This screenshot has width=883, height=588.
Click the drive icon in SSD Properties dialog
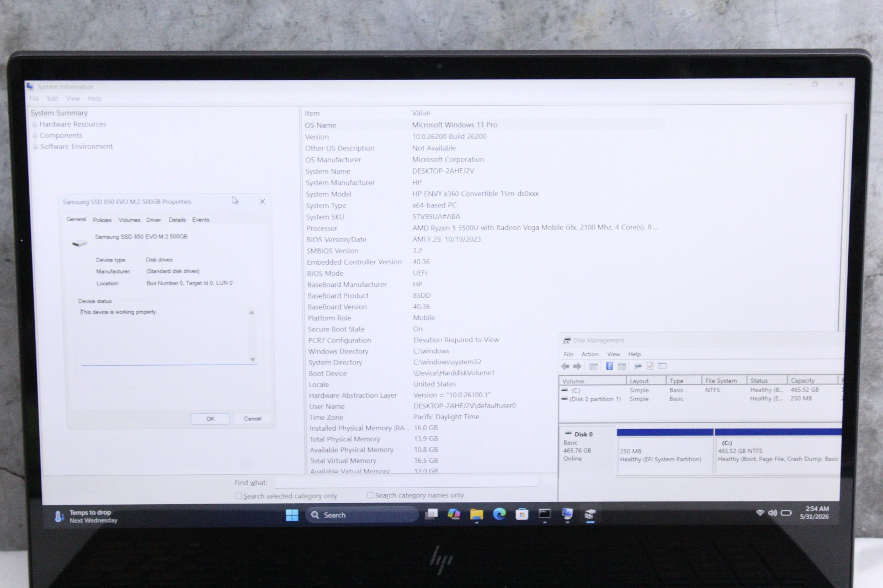coord(80,243)
